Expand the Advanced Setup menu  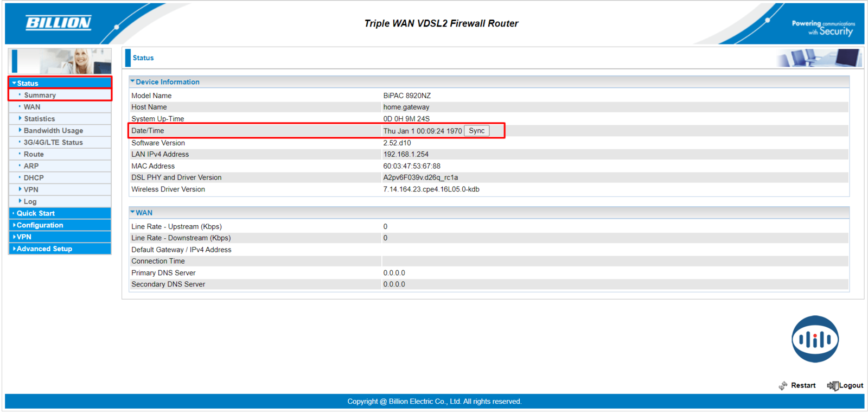44,249
